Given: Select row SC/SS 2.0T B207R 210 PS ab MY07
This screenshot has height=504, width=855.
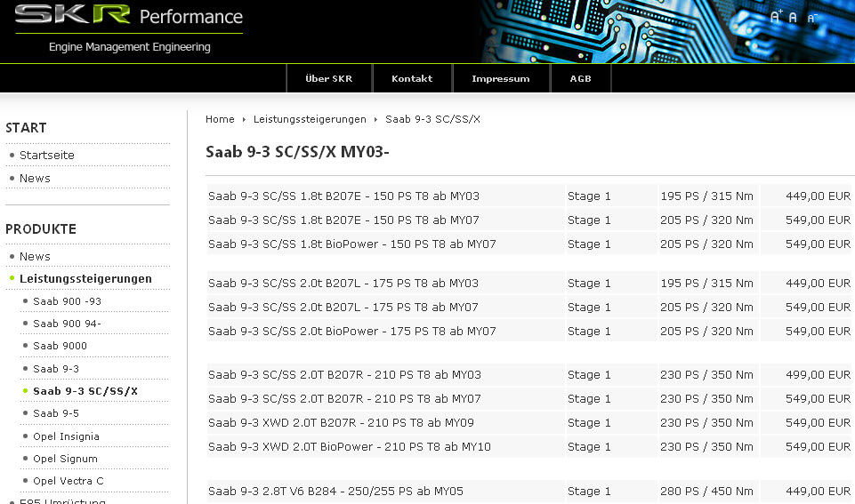Looking at the screenshot, I should (x=530, y=398).
